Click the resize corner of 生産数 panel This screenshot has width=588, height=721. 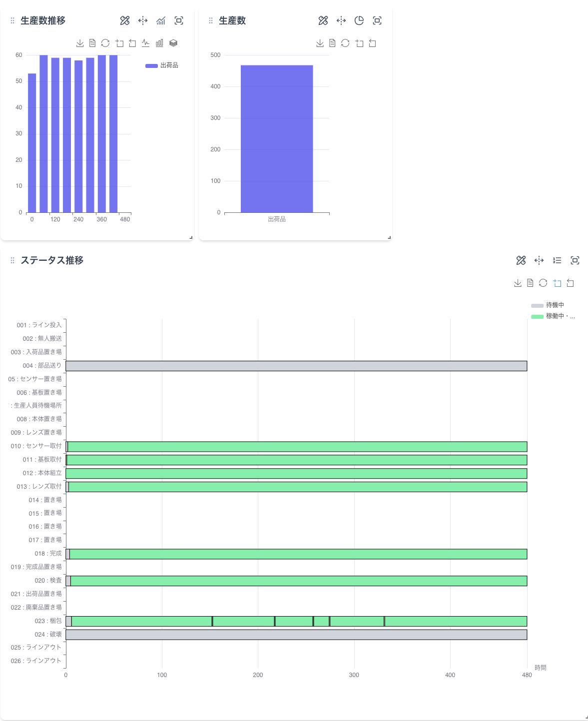coord(389,237)
